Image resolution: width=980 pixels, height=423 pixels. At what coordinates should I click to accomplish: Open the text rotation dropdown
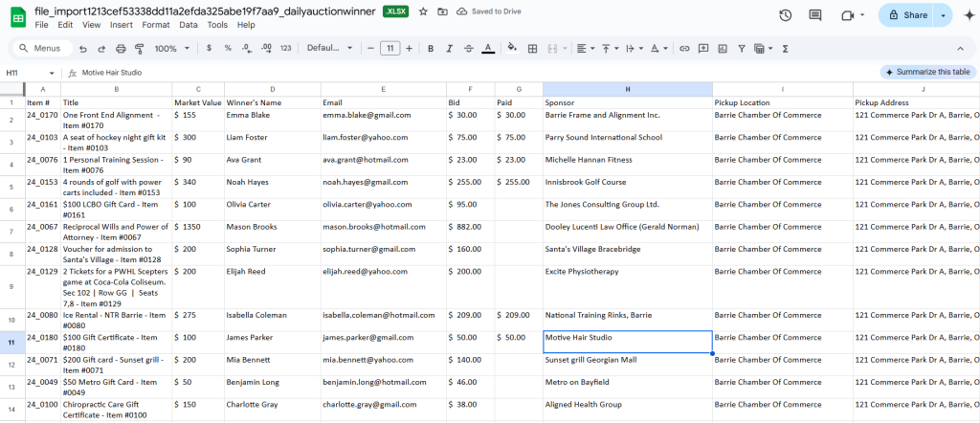[658, 48]
